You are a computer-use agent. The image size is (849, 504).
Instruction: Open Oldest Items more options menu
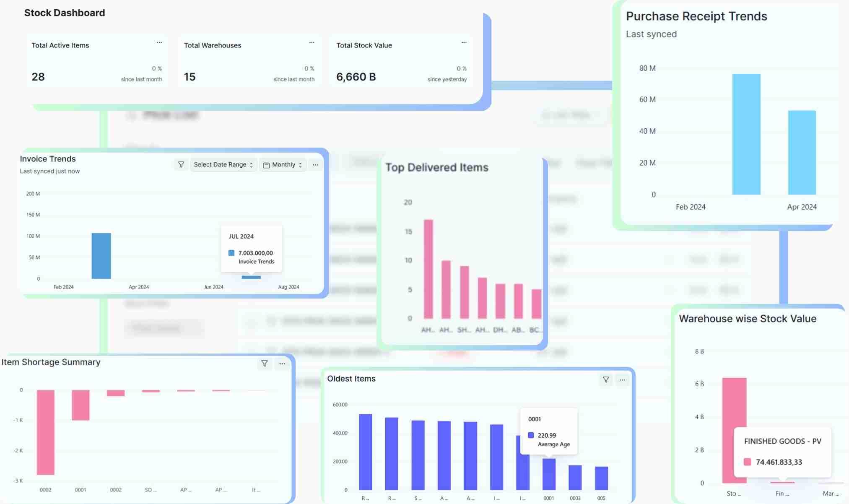[x=622, y=380]
